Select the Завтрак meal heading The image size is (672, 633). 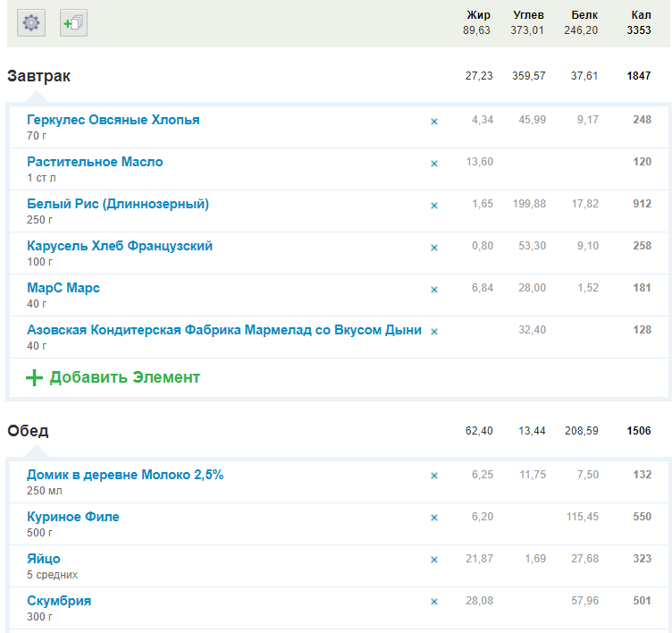click(x=39, y=76)
